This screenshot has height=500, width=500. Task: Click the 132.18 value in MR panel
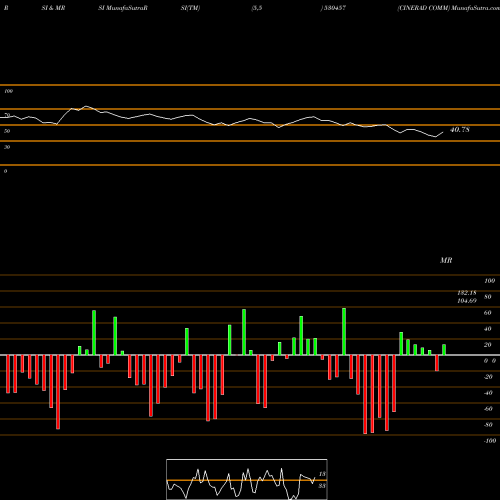click(467, 293)
